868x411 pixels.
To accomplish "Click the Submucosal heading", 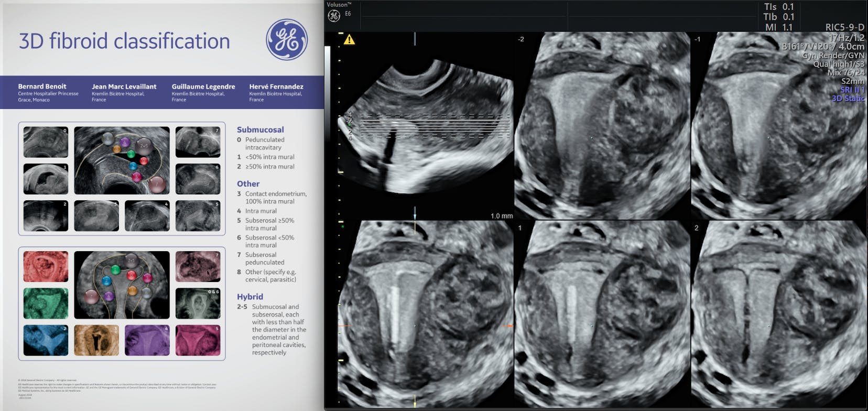I will coord(260,129).
